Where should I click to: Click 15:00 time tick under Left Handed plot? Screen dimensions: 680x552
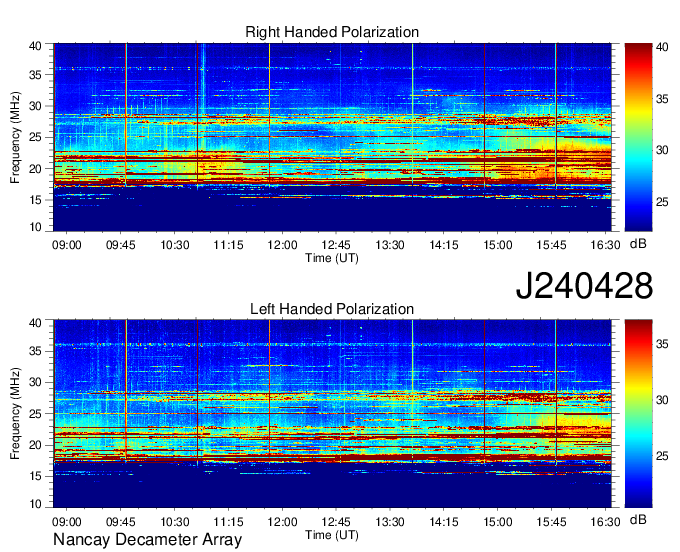pyautogui.click(x=497, y=522)
